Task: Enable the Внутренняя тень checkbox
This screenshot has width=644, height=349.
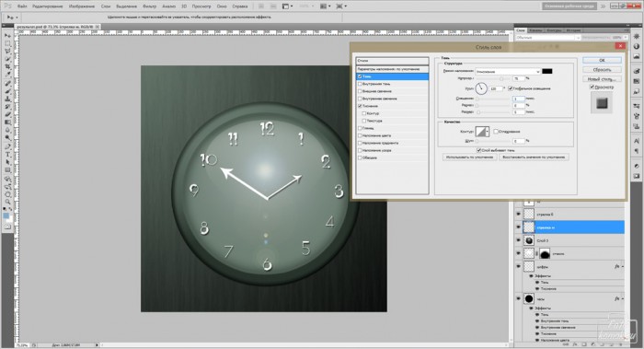Action: point(360,84)
